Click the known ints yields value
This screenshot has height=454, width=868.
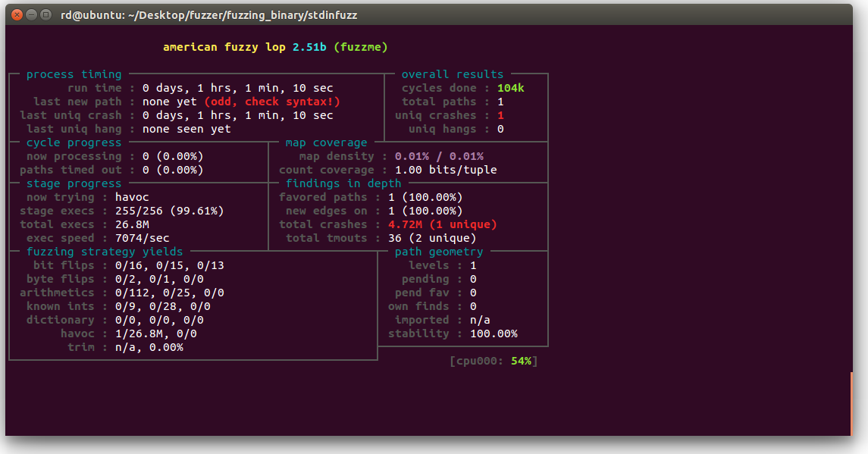point(163,306)
